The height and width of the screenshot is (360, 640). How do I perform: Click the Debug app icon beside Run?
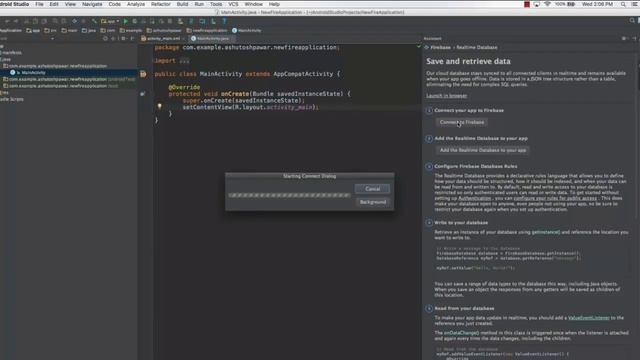tap(135, 21)
